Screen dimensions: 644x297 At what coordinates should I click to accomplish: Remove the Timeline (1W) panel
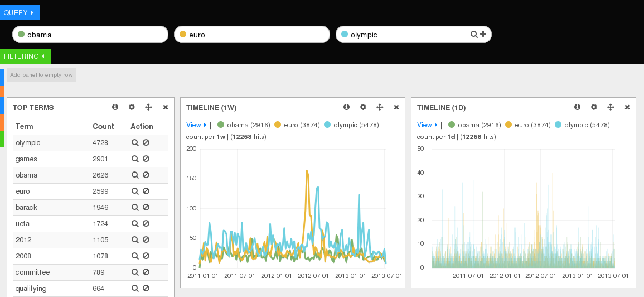pos(396,107)
